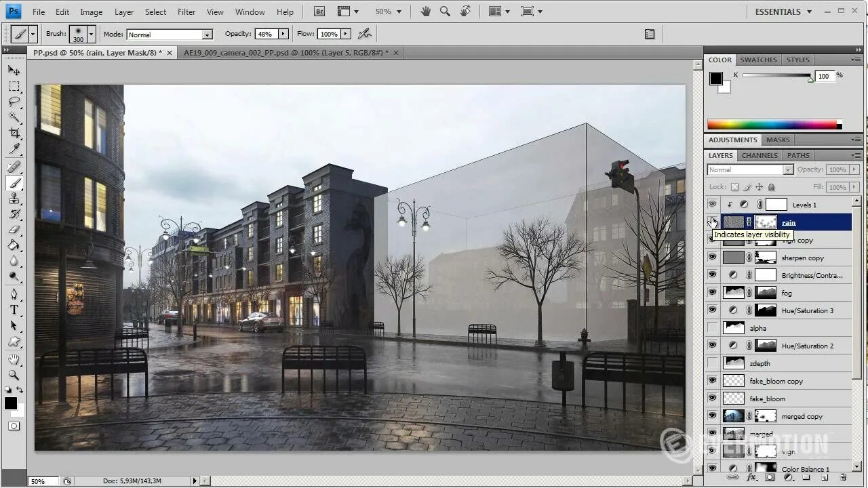Switch to the Swatches tab
Screen dimensions: 868x488
(758, 60)
